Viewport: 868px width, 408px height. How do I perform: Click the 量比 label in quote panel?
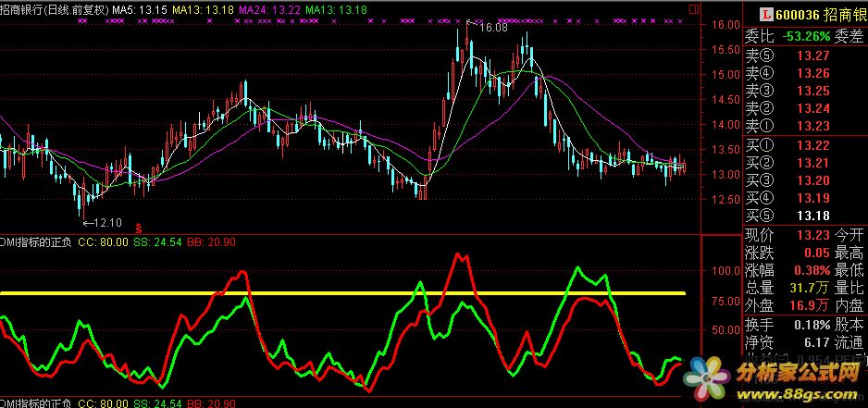click(x=849, y=289)
